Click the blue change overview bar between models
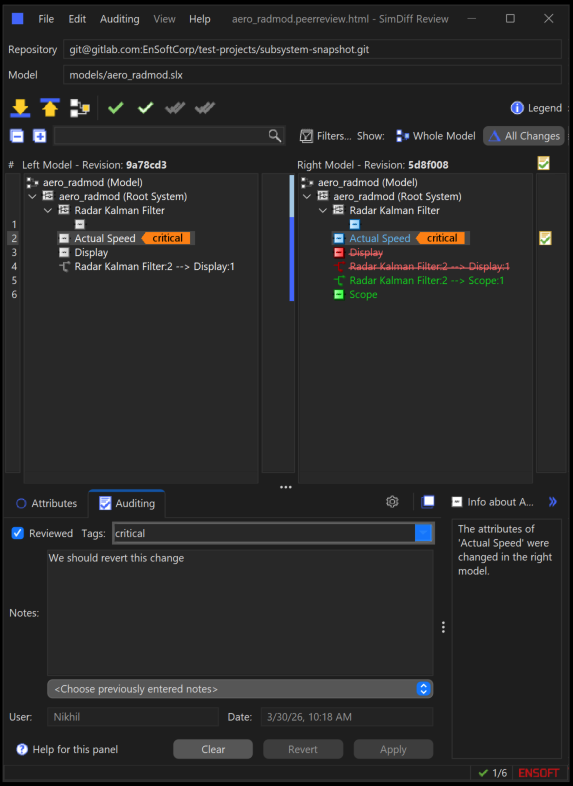The height and width of the screenshot is (786, 573). tap(292, 258)
